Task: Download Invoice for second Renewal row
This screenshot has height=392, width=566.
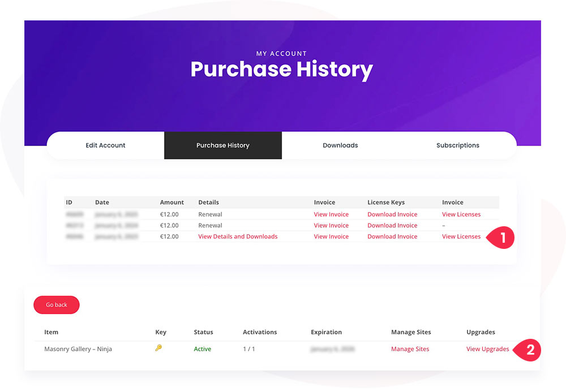Action: click(x=392, y=225)
